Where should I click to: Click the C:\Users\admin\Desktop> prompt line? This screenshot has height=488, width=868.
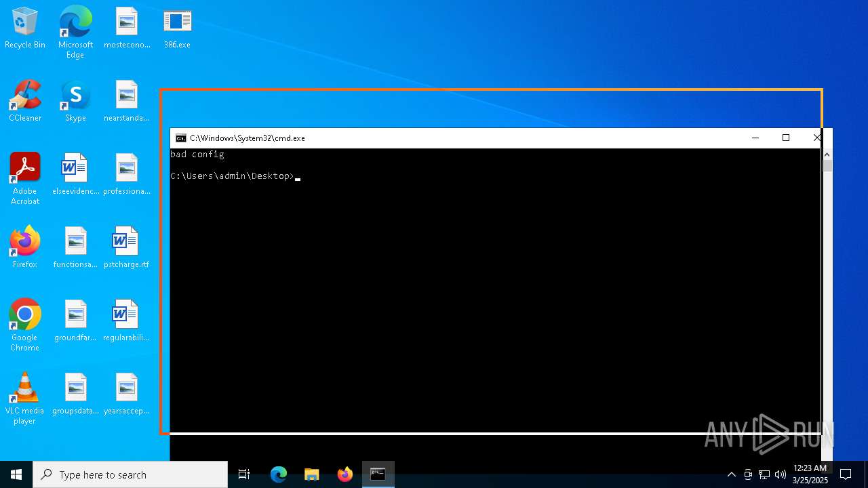[233, 176]
